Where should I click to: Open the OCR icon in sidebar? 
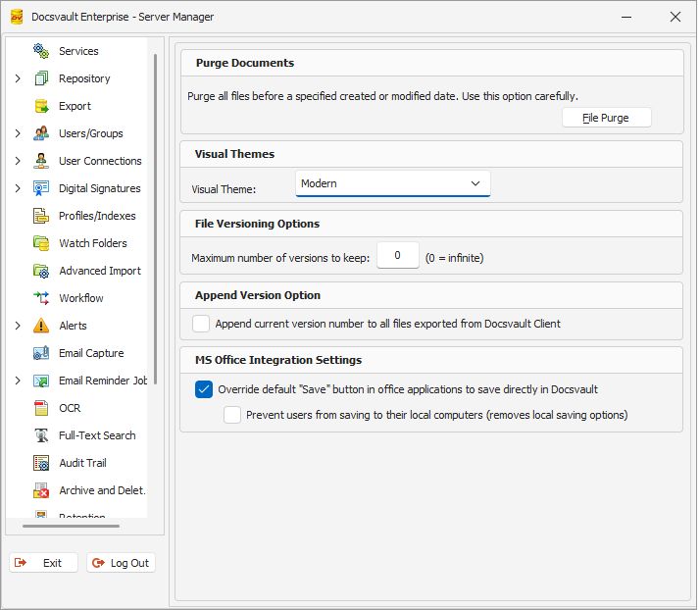click(x=41, y=408)
